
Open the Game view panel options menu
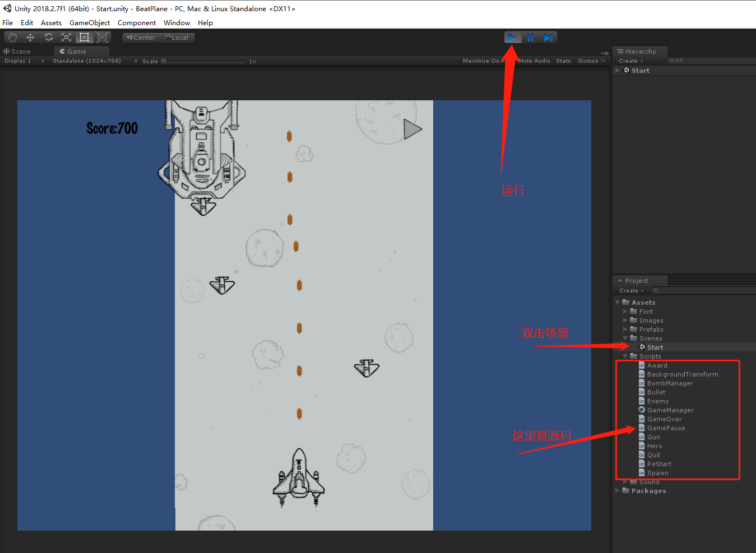coord(605,53)
